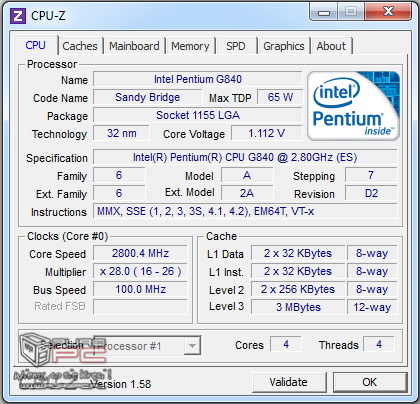This screenshot has height=404, width=420.
Task: Click the Revision value D2
Action: [371, 193]
